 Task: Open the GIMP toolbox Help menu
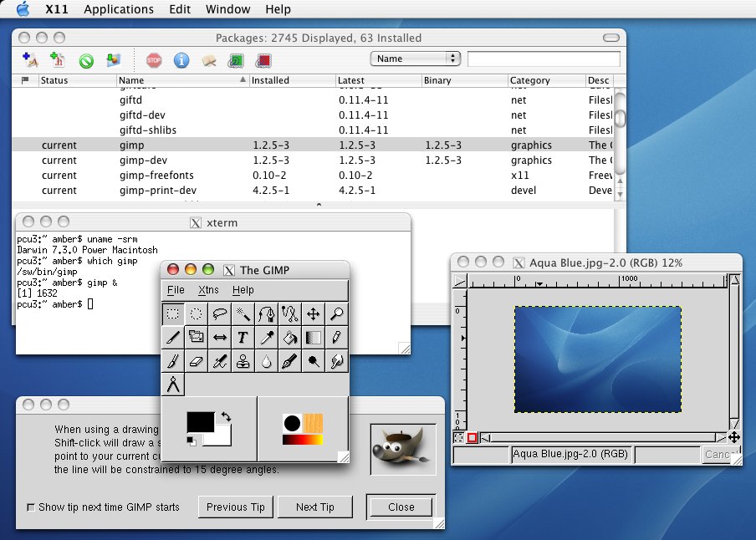point(243,290)
